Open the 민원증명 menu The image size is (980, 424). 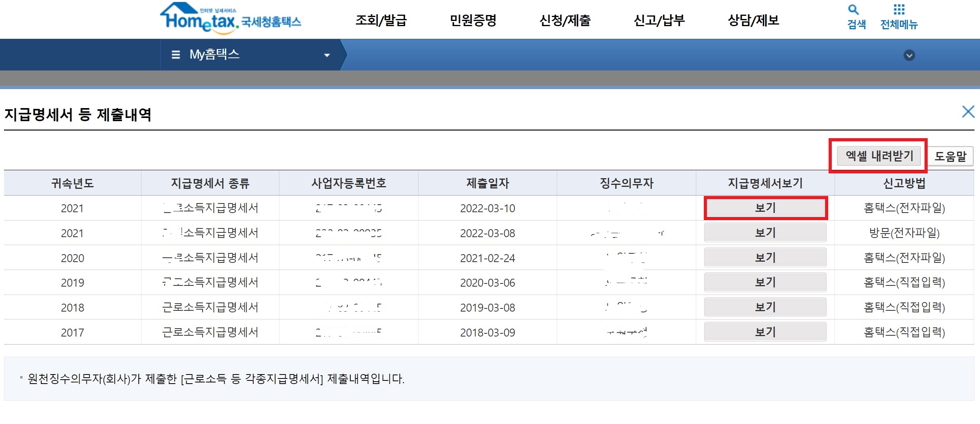[474, 20]
